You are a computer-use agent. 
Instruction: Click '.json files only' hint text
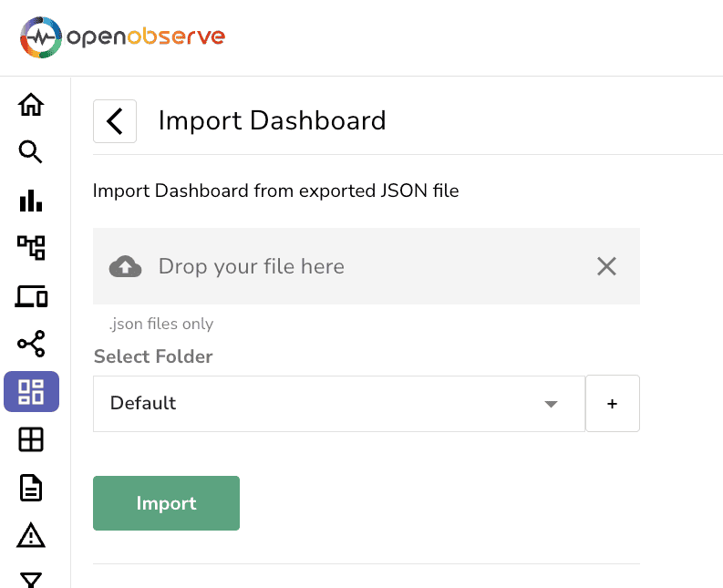161,324
